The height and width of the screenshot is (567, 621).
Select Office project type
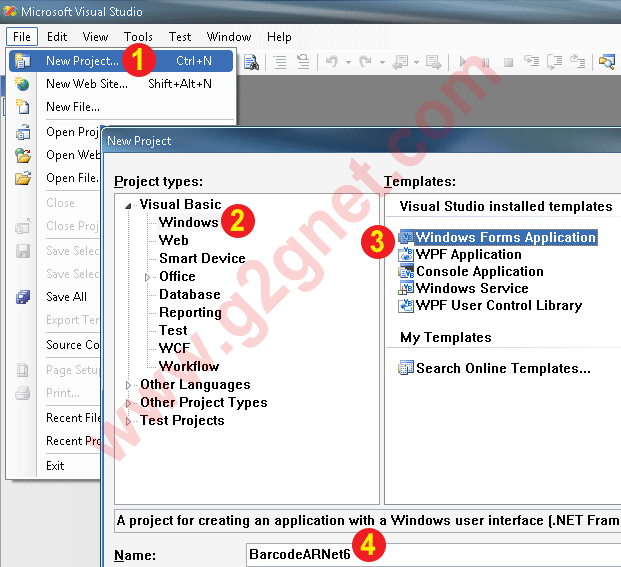tap(177, 276)
